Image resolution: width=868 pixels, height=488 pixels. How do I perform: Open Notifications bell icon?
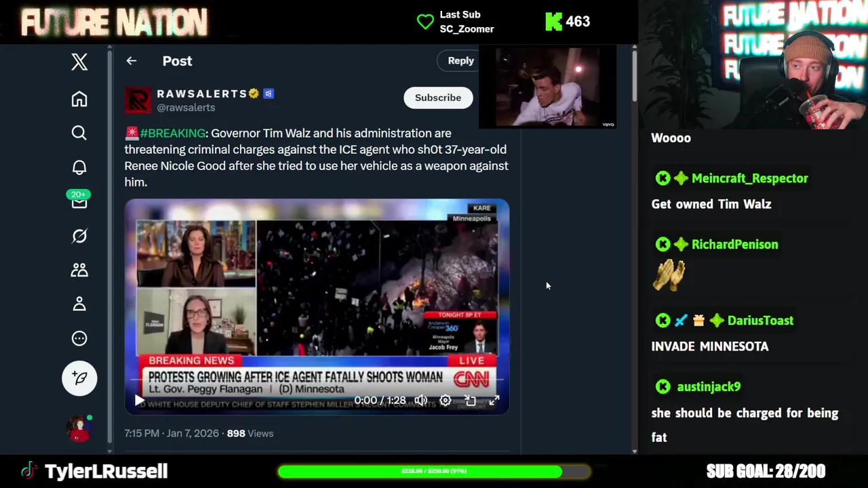tap(79, 167)
